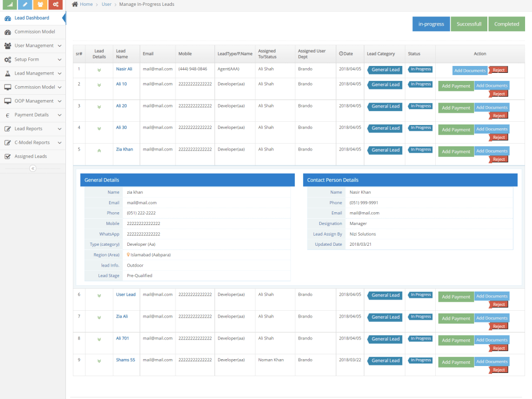Click the red cogs shortcut icon

[x=55, y=4]
